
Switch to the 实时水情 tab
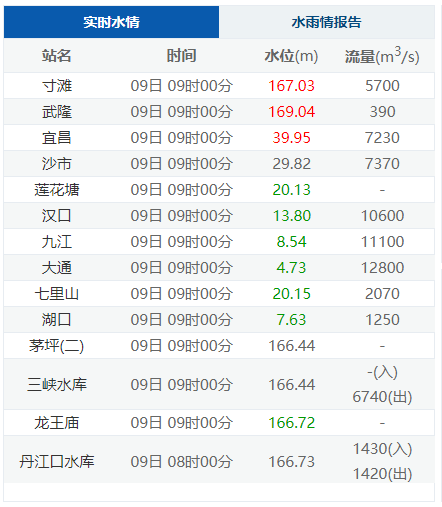pyautogui.click(x=111, y=22)
